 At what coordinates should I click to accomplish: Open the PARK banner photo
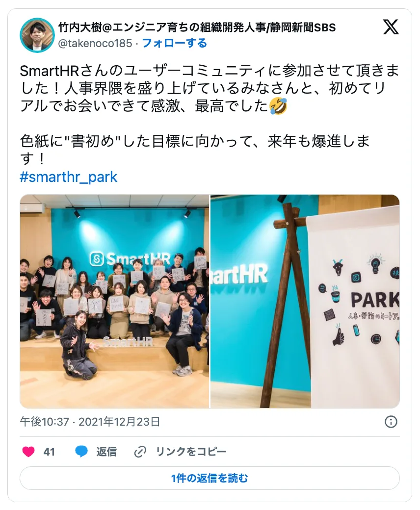pyautogui.click(x=305, y=301)
